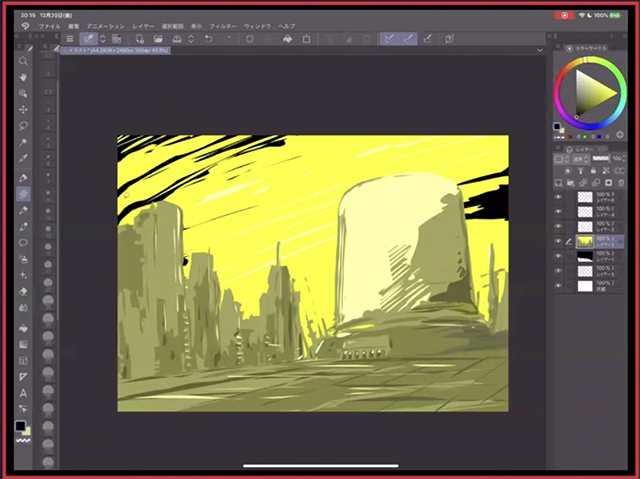Open the ヘルプ menu
640x479 pixels.
(287, 25)
